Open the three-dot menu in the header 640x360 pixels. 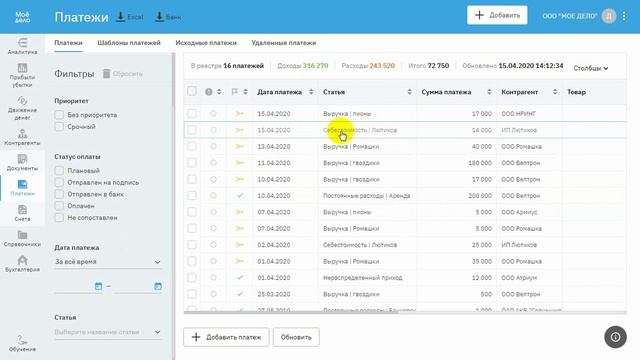click(x=624, y=16)
